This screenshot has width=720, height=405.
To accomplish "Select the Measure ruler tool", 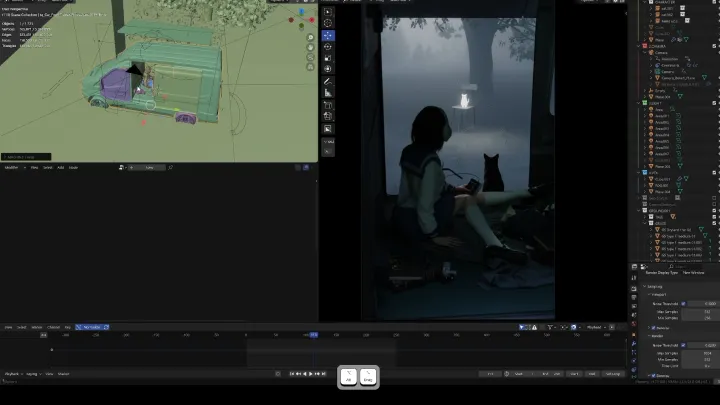I will (328, 93).
